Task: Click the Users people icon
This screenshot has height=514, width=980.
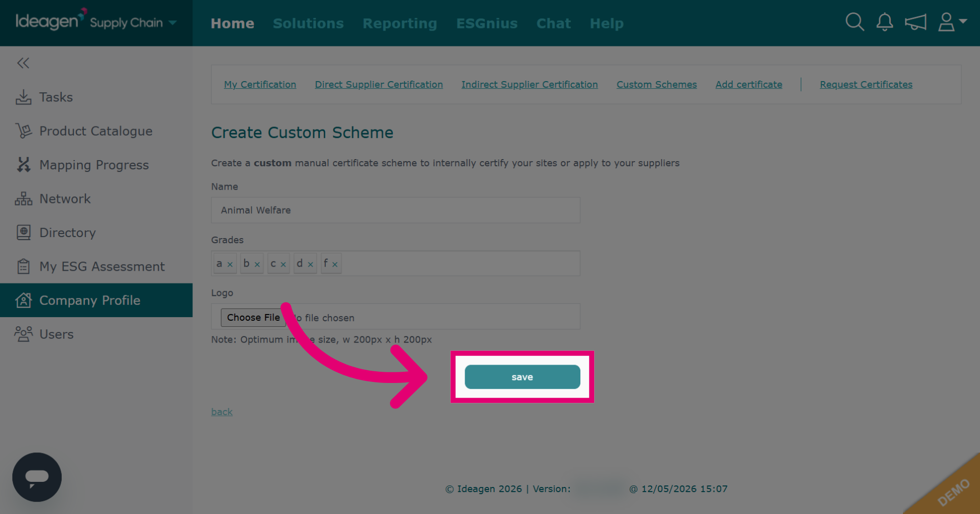Action: click(23, 334)
